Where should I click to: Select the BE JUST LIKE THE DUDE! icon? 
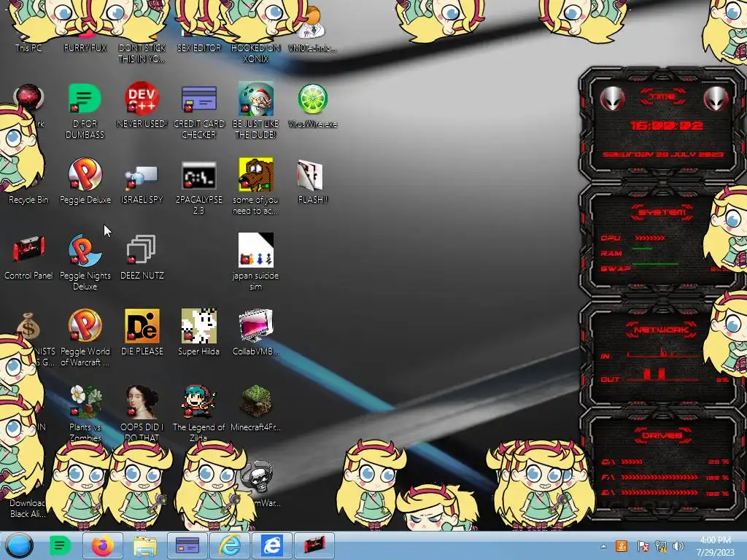pyautogui.click(x=256, y=99)
